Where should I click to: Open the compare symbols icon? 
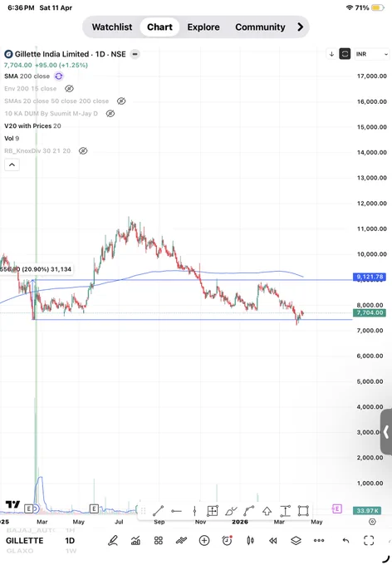[182, 540]
